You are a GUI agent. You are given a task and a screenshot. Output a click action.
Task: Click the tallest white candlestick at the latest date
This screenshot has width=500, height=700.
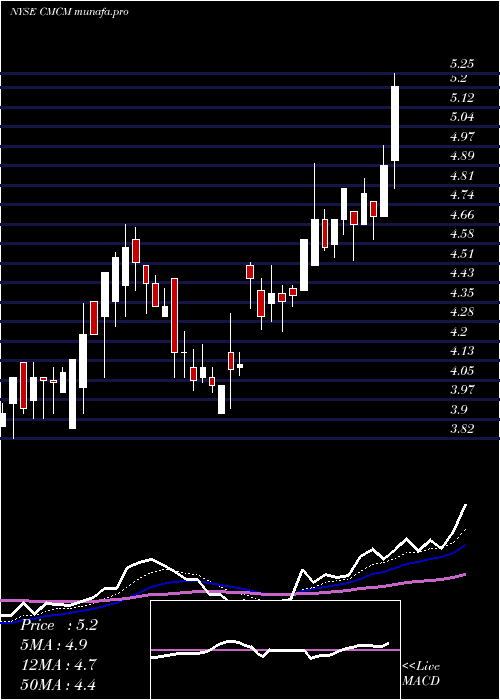point(395,124)
